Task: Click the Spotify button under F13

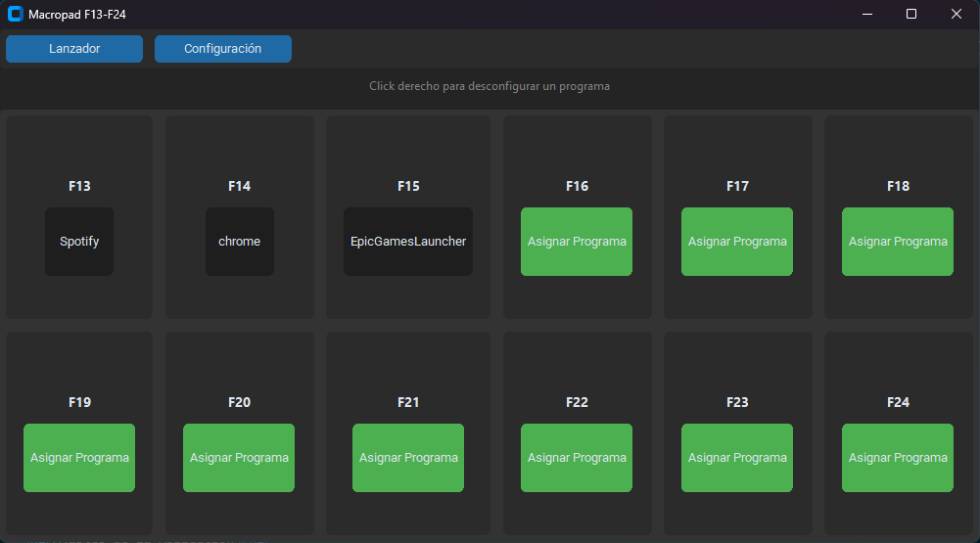Action: [x=79, y=242]
